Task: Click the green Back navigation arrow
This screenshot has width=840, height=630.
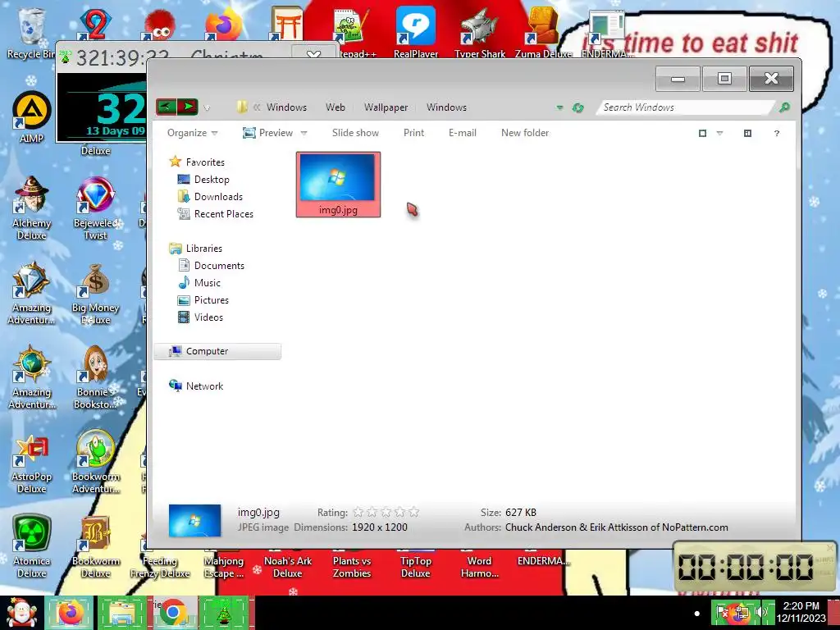Action: pos(166,107)
